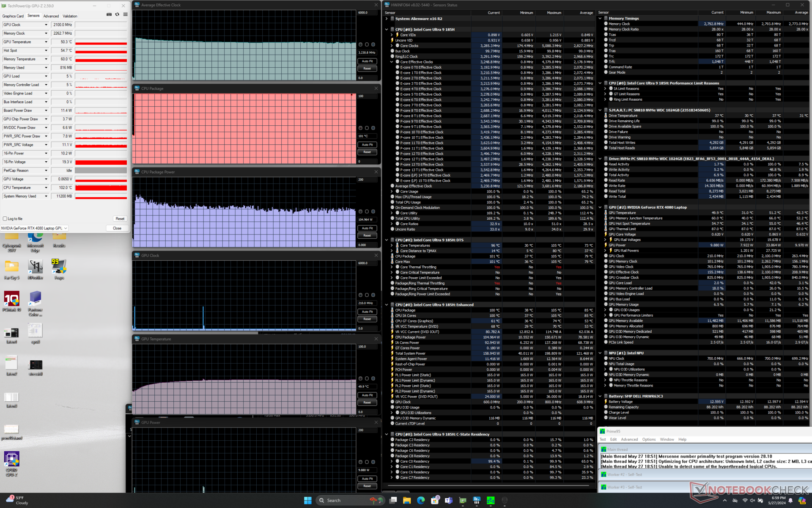Open the GPU Temperature sensor dropdown

pyautogui.click(x=46, y=42)
